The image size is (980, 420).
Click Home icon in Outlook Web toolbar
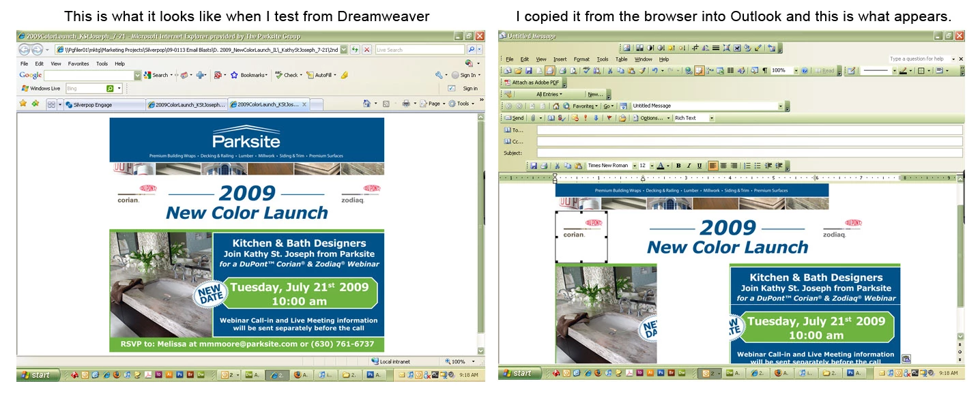pyautogui.click(x=556, y=106)
